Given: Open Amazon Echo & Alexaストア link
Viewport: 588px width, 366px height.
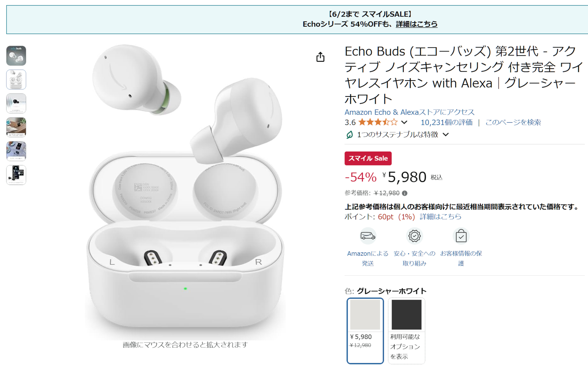Looking at the screenshot, I should click(x=409, y=112).
